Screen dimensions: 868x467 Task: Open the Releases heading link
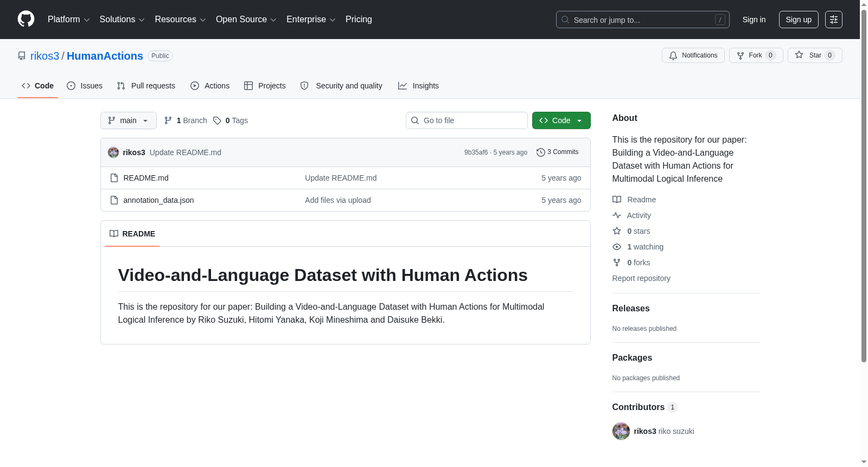click(631, 308)
